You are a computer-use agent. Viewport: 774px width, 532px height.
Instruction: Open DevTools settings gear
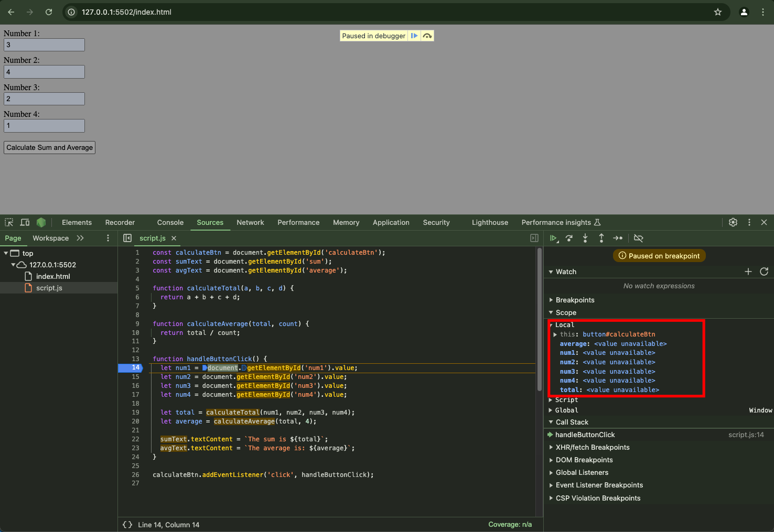point(733,222)
